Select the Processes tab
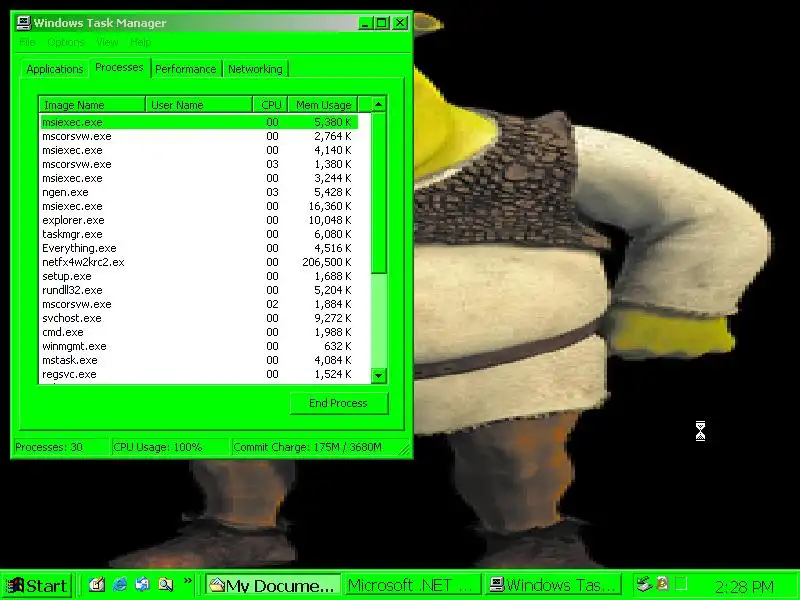 [x=119, y=67]
